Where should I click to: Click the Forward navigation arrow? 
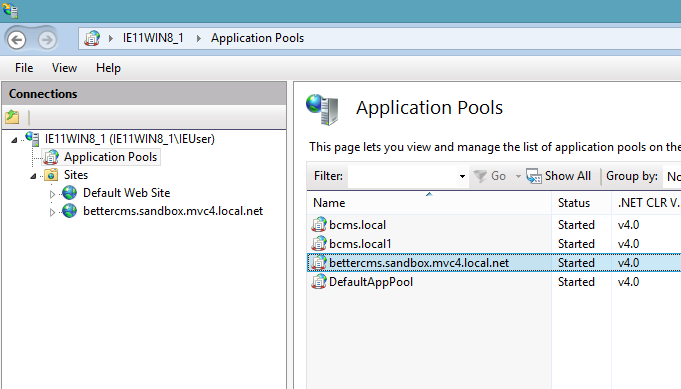click(47, 40)
